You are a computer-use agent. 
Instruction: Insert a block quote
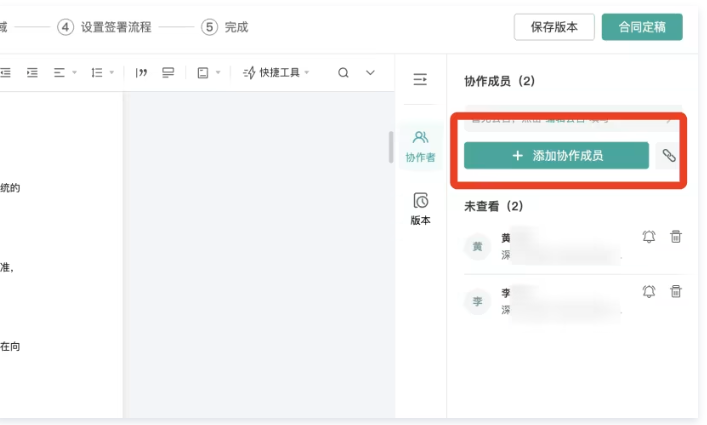tap(141, 73)
